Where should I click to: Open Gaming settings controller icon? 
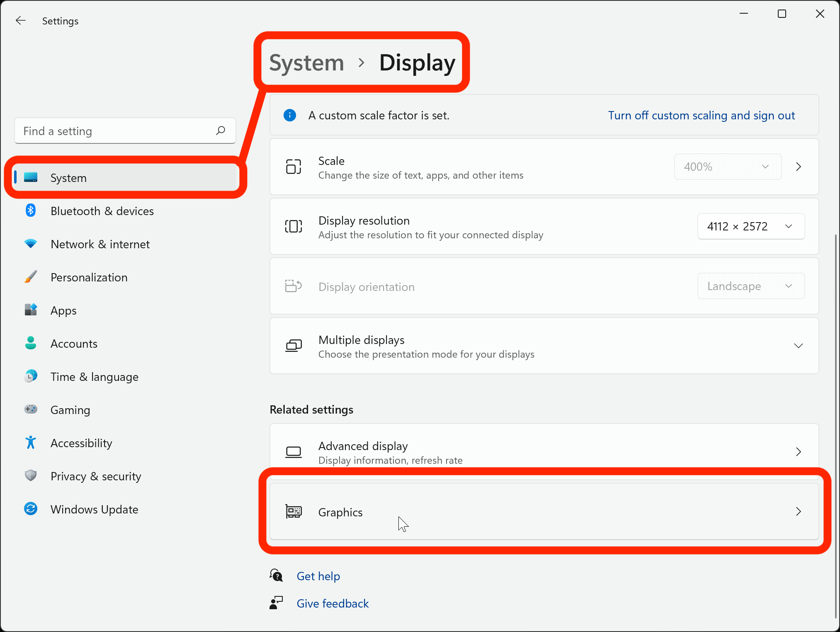click(31, 409)
